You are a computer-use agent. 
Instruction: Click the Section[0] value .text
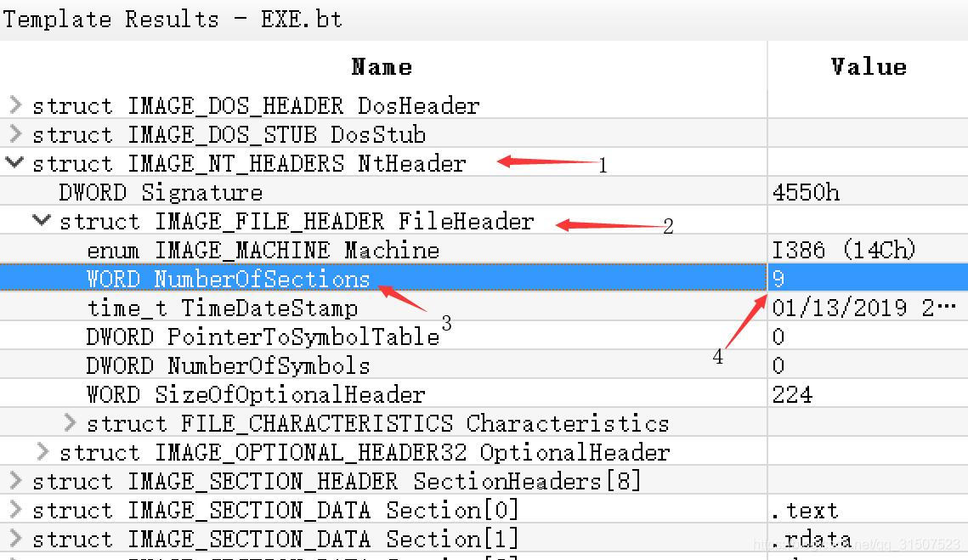805,511
